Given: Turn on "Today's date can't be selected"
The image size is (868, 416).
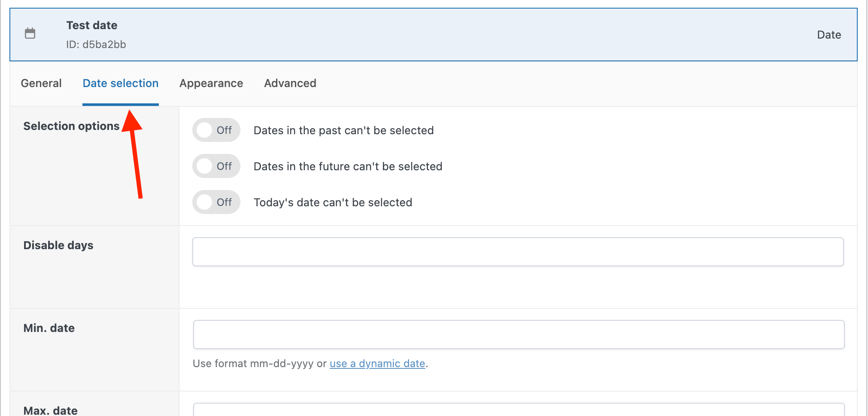Looking at the screenshot, I should click(216, 202).
